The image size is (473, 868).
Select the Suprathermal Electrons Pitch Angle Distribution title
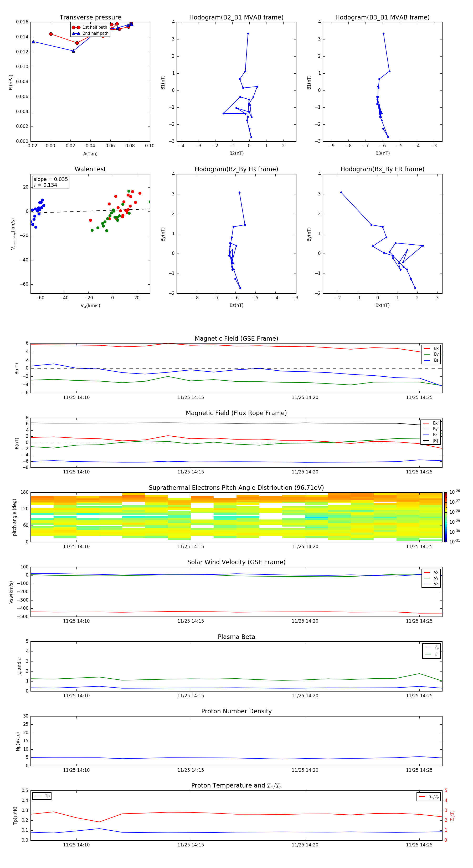(236, 488)
